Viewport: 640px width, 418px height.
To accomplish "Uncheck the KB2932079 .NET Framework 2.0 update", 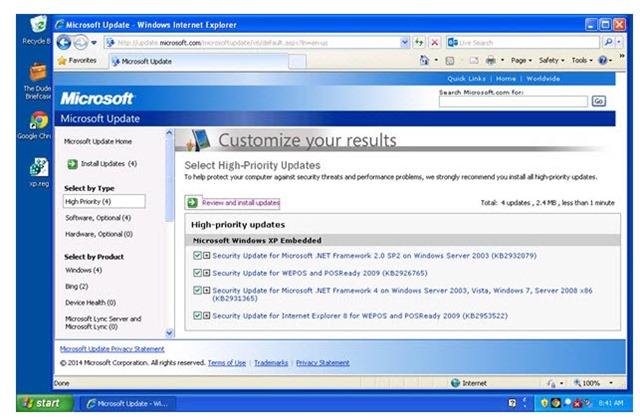I will click(x=197, y=256).
